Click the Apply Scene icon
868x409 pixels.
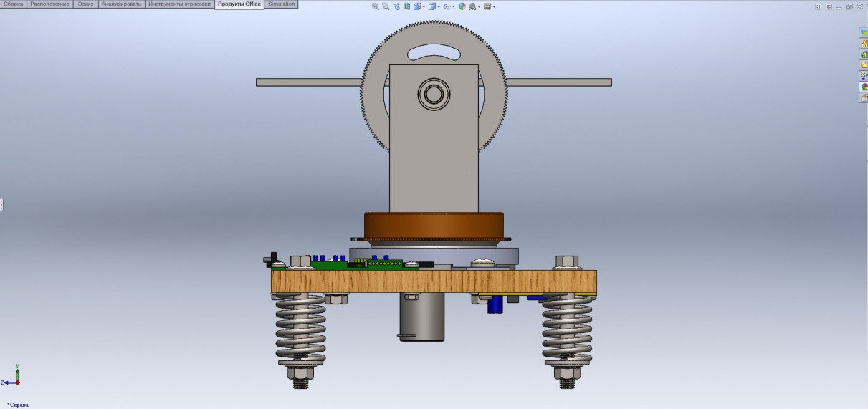click(x=472, y=6)
